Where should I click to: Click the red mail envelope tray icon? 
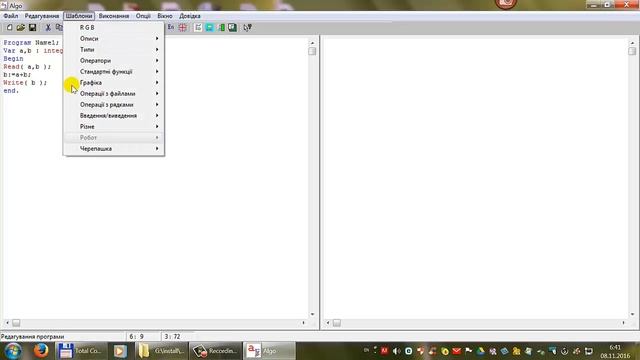pyautogui.click(x=456, y=351)
